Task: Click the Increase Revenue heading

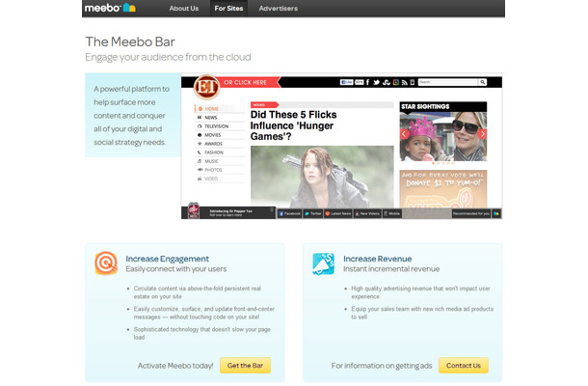Action: 378,259
